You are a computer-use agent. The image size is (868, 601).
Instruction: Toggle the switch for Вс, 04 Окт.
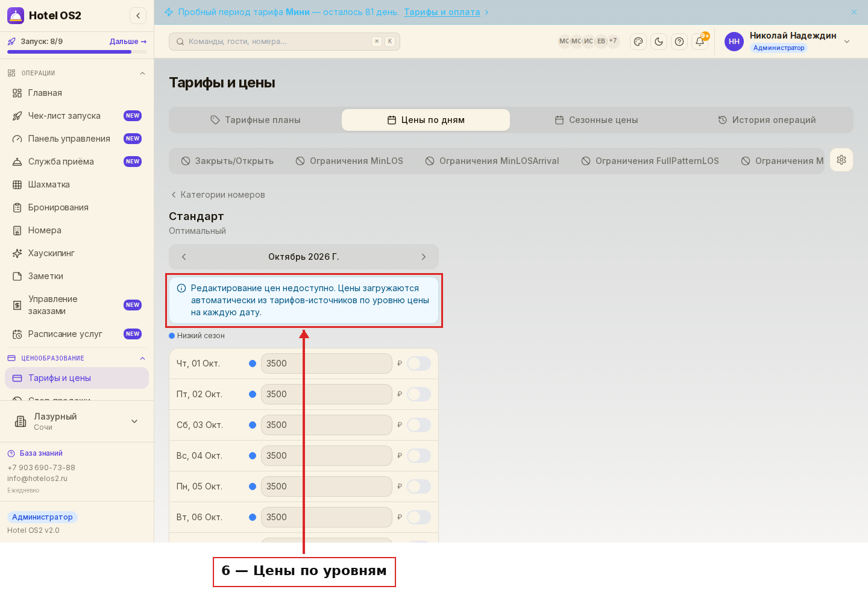(419, 456)
